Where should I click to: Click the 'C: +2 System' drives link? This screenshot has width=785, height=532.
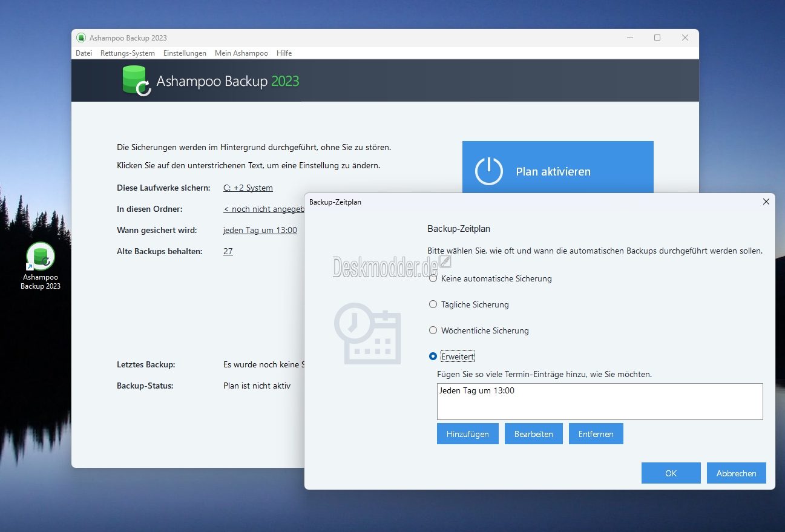(248, 188)
